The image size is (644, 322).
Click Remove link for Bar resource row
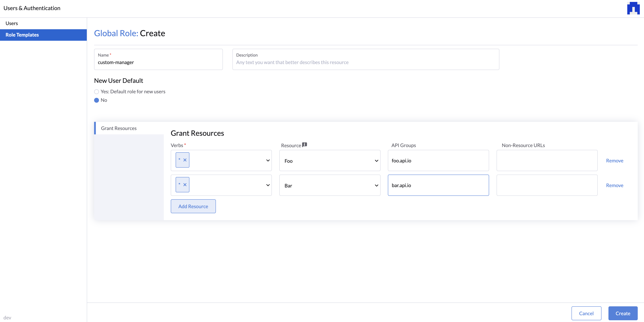click(615, 185)
